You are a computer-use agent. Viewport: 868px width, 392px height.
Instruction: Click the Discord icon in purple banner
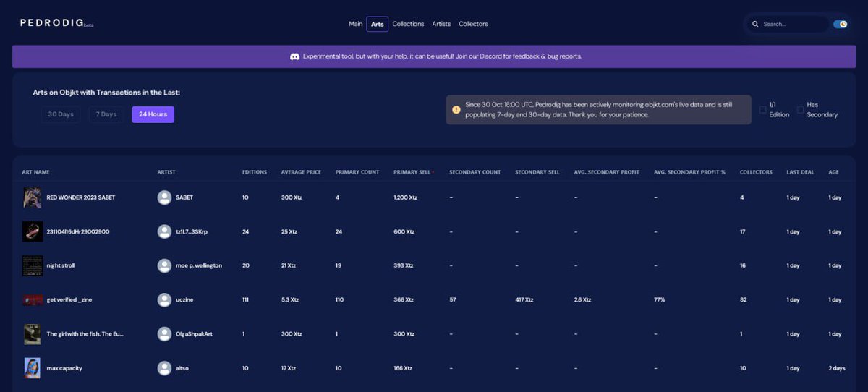[x=295, y=56]
